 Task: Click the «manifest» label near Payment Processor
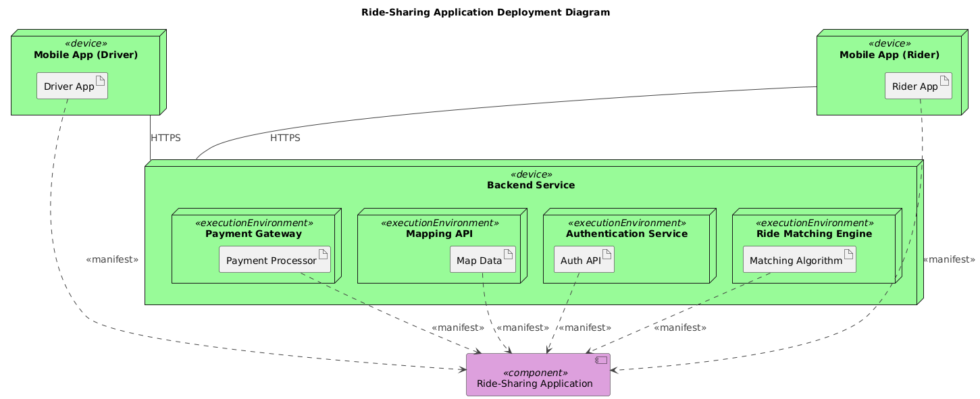(458, 327)
